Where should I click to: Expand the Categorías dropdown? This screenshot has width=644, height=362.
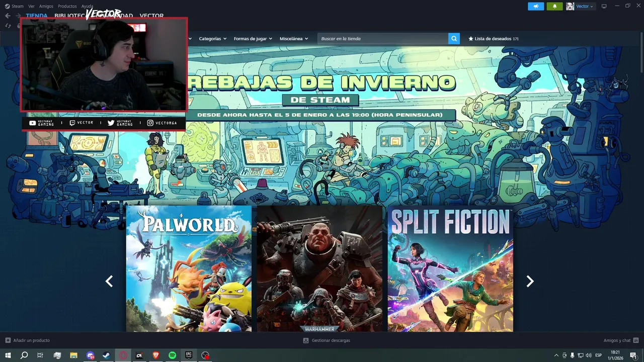[212, 39]
